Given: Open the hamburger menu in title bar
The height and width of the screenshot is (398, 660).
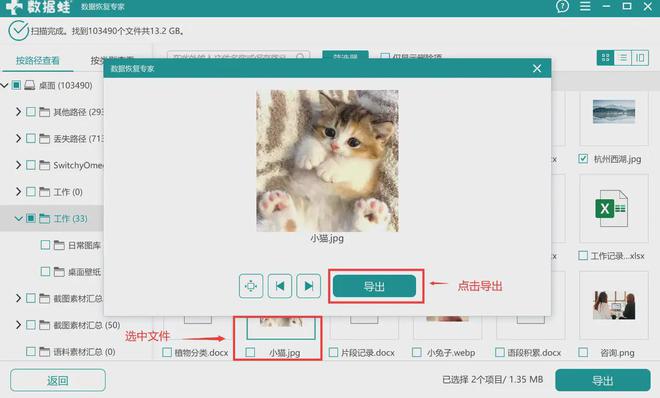Looking at the screenshot, I should tap(585, 6).
